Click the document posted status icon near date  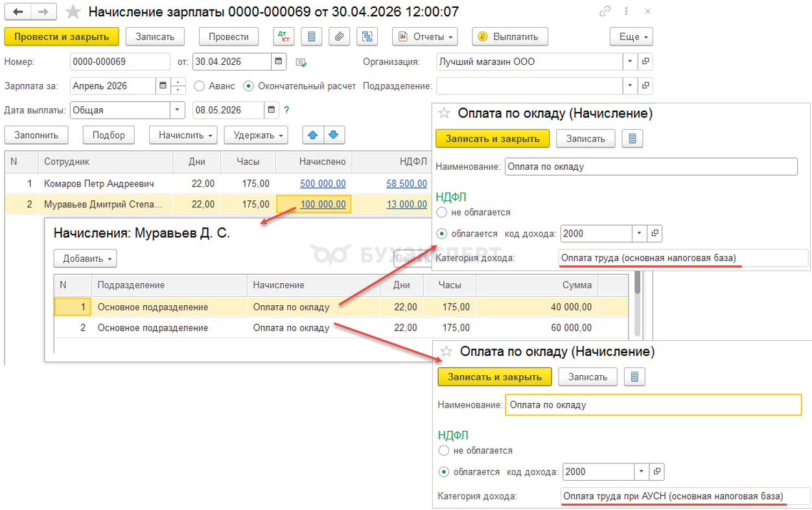(301, 62)
